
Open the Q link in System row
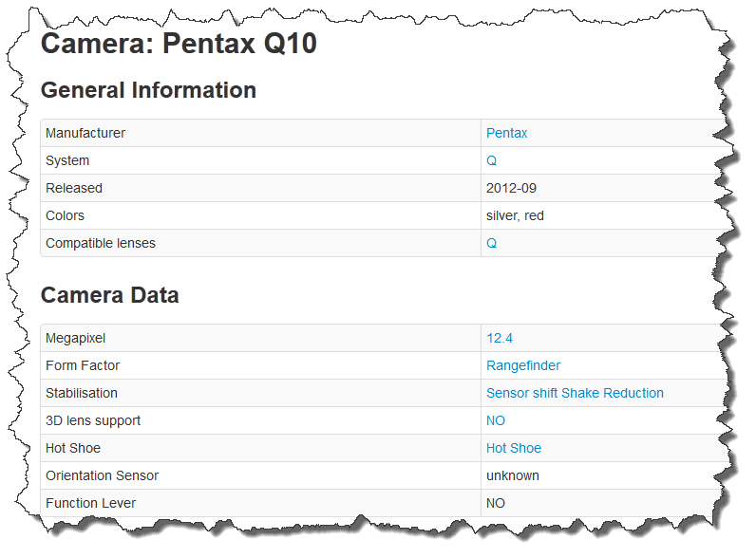click(x=491, y=160)
